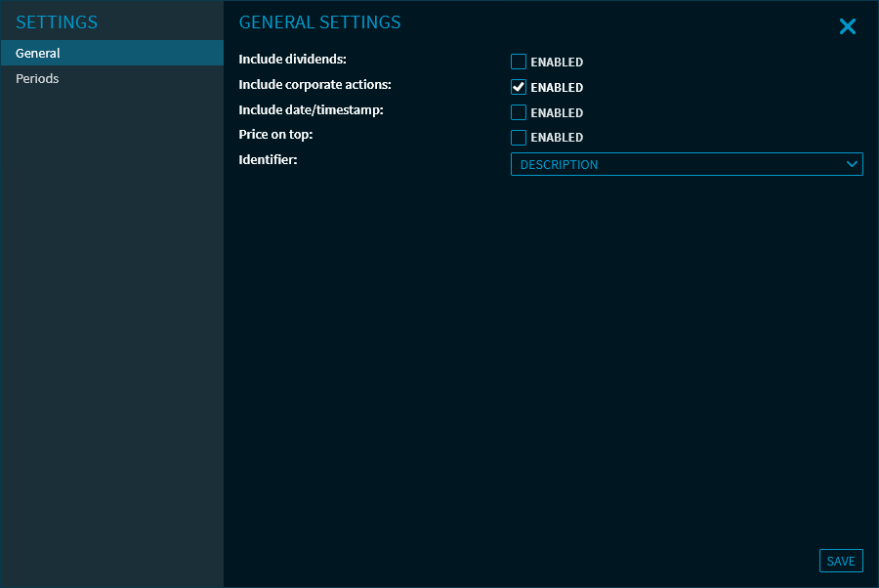
Task: Uncheck the Include corporate actions checkbox
Action: coord(519,87)
